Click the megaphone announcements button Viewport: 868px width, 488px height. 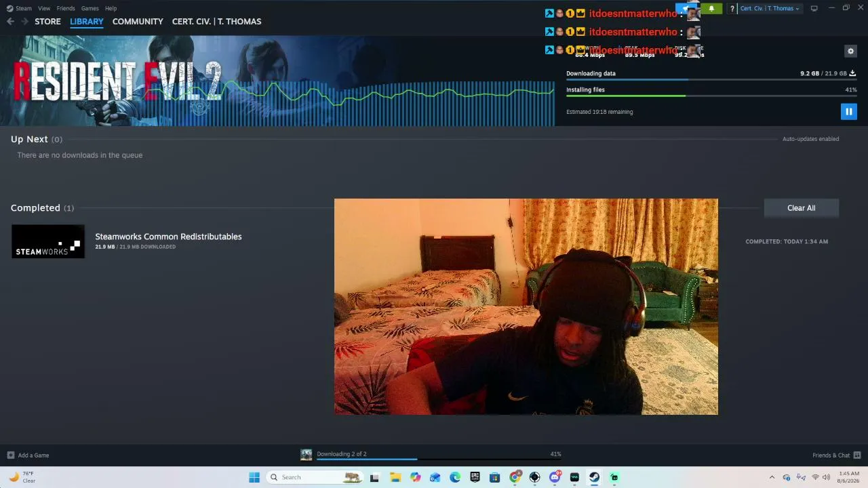click(687, 9)
